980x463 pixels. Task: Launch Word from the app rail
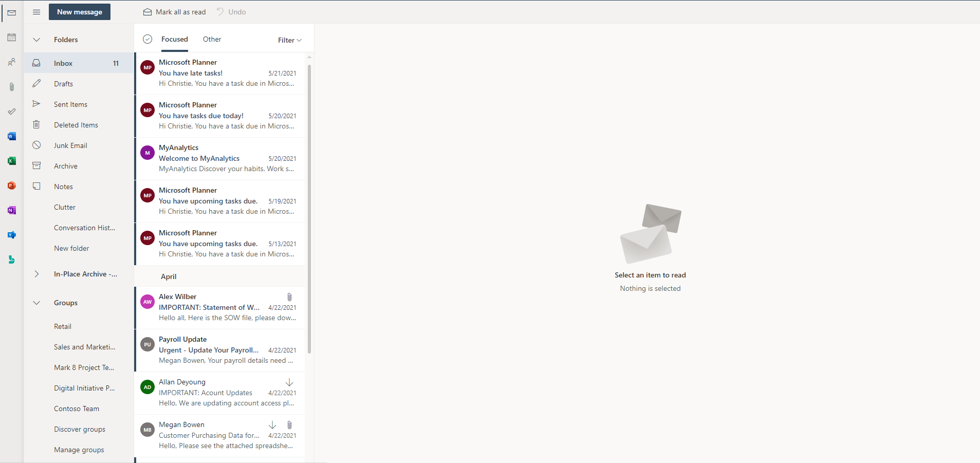(x=11, y=136)
